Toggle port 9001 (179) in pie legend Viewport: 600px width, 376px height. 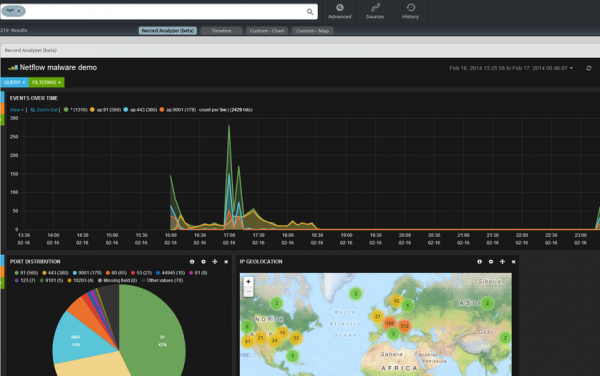coord(87,273)
